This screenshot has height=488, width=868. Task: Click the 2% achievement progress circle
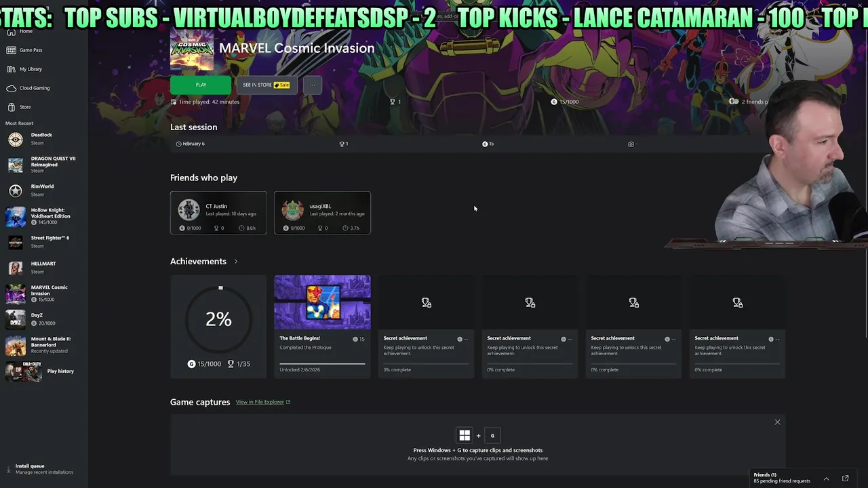click(x=218, y=319)
